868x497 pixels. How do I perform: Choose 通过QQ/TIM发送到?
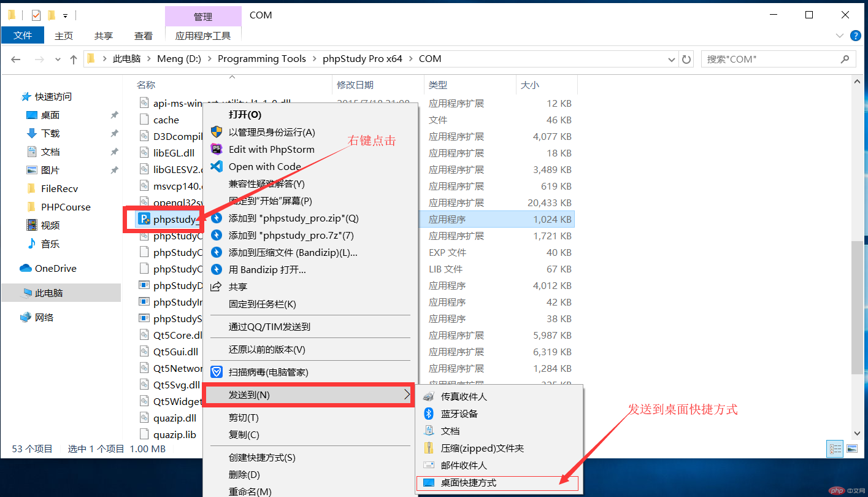[310, 326]
